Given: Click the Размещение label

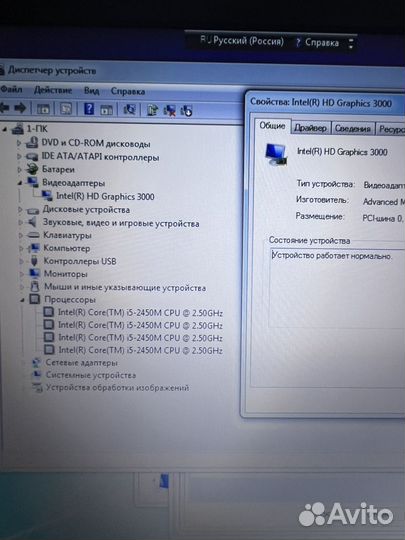Looking at the screenshot, I should coord(320,216).
